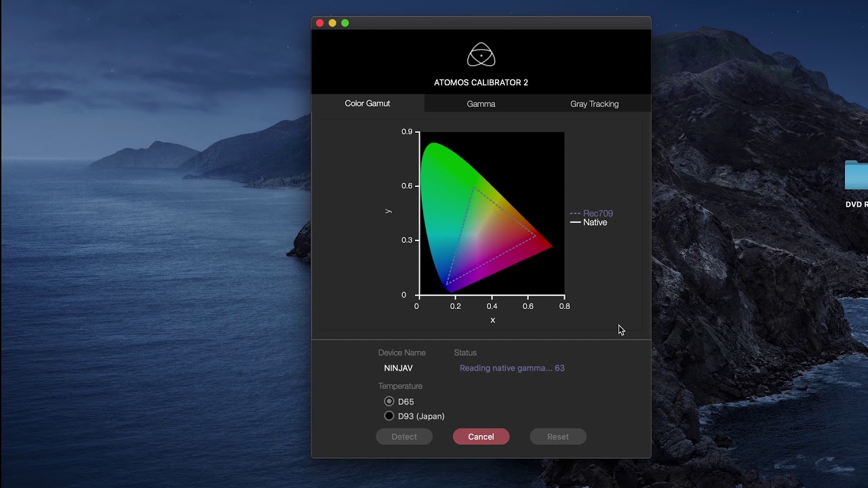
Task: Click the CIE color gamut chart
Action: (492, 213)
